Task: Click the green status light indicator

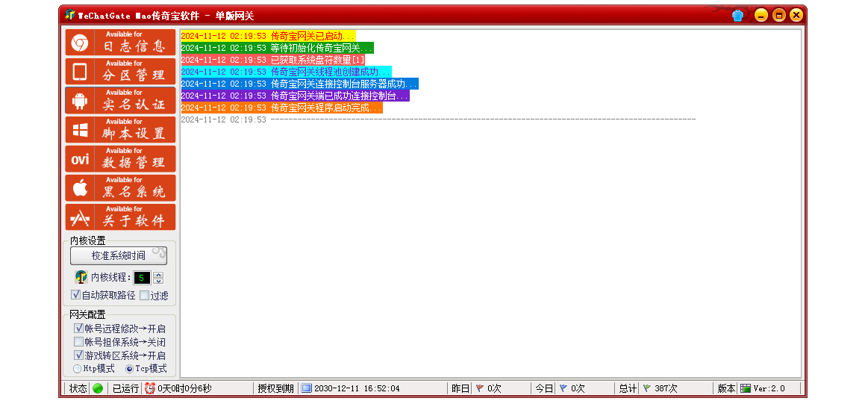Action: 98,388
